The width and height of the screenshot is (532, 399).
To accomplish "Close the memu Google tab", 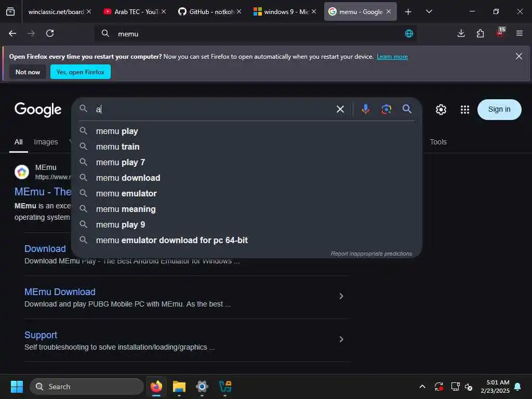I will click(x=389, y=12).
